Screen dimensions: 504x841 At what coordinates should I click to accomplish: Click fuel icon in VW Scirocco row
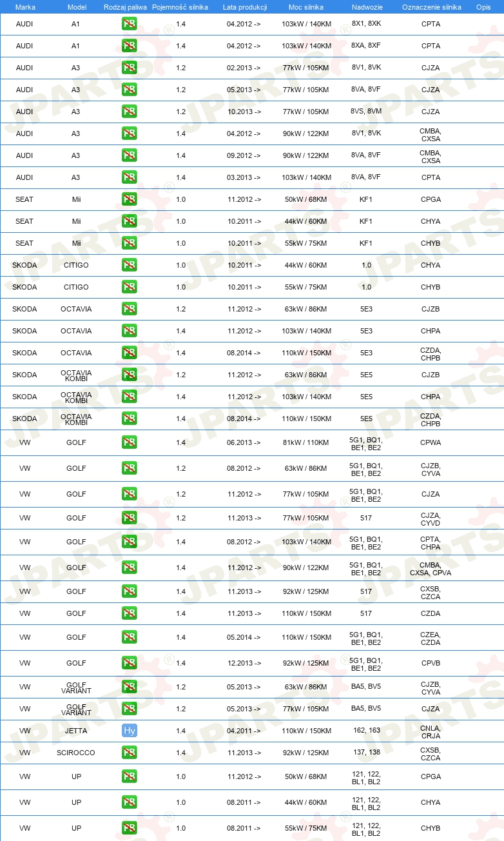coord(129,753)
